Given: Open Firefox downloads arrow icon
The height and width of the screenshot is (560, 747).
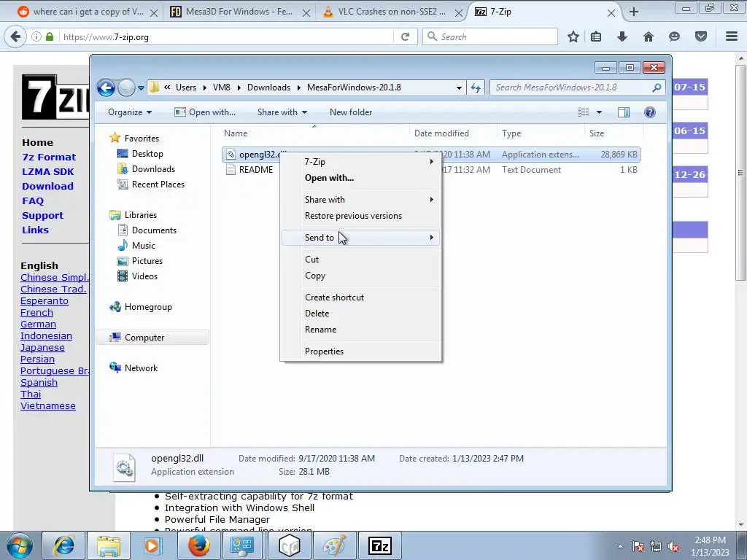Looking at the screenshot, I should click(622, 36).
